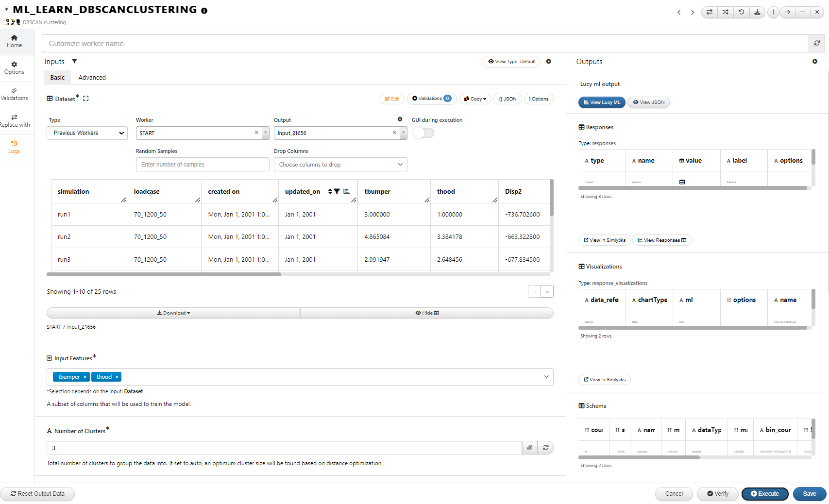Click the refresh icon beside worker name field
The height and width of the screenshot is (504, 829).
tap(817, 43)
